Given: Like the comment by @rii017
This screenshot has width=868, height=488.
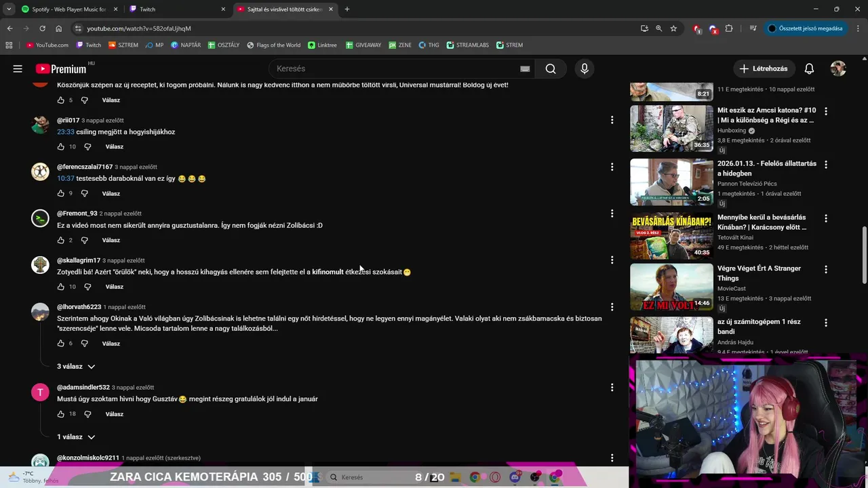Looking at the screenshot, I should (x=61, y=146).
